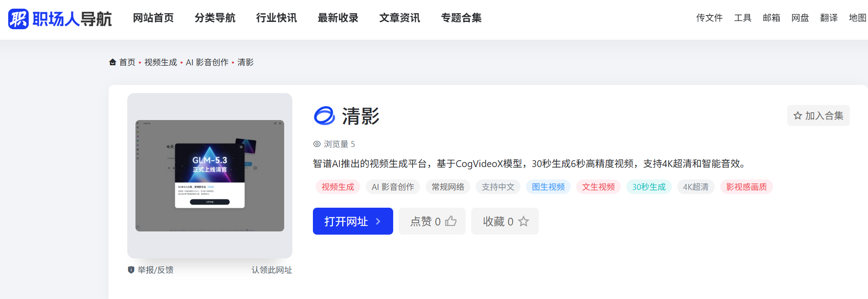868x299 pixels.
Task: Select the 常规网络 tag
Action: 448,187
